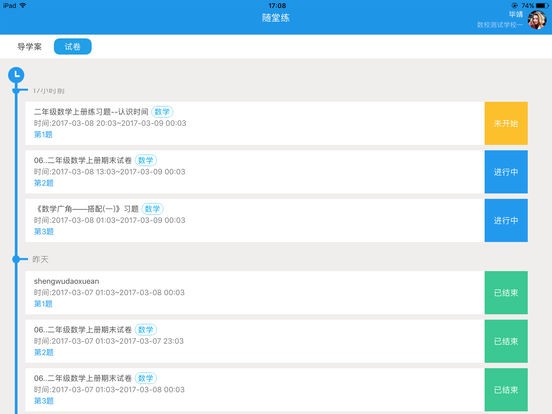The width and height of the screenshot is (552, 414).
Task: Open 《数学广角——搭配(一)》习题 entry
Action: [x=255, y=220]
